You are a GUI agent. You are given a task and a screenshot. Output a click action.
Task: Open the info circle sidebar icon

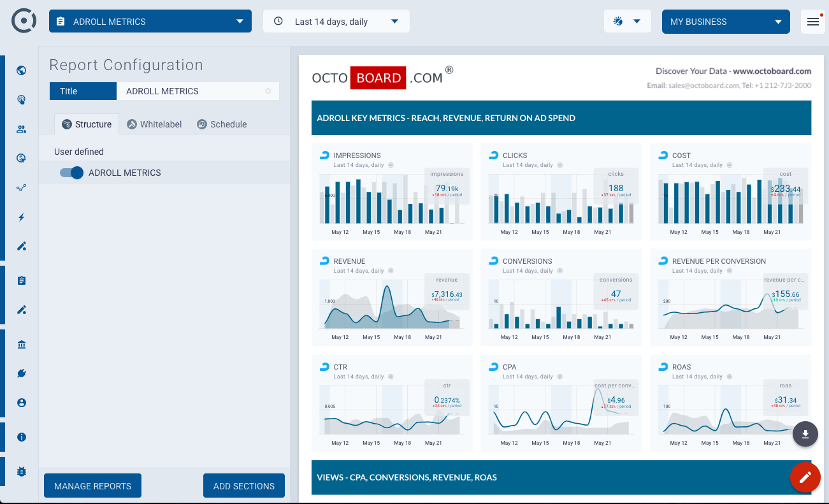click(x=22, y=437)
